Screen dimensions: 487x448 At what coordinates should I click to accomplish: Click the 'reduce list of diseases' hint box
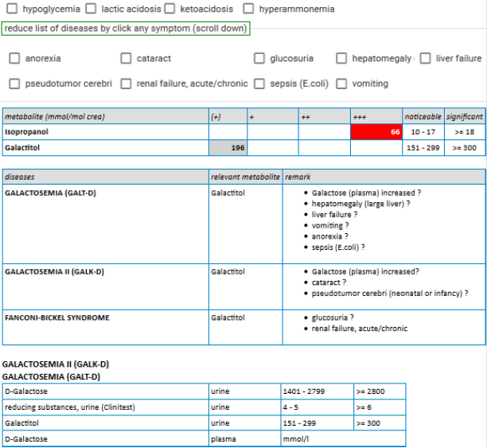click(x=126, y=29)
